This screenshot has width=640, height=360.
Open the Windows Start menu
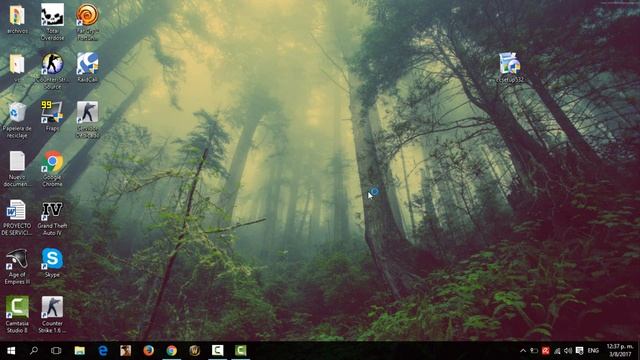11,351
